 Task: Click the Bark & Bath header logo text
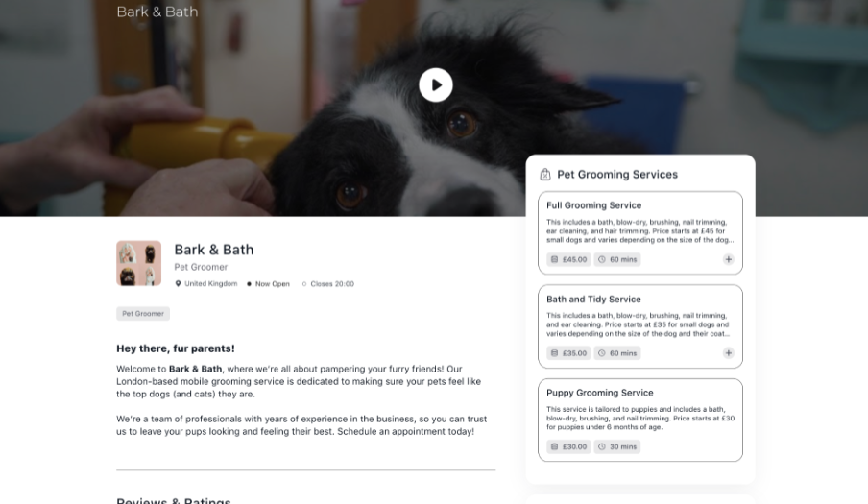157,12
